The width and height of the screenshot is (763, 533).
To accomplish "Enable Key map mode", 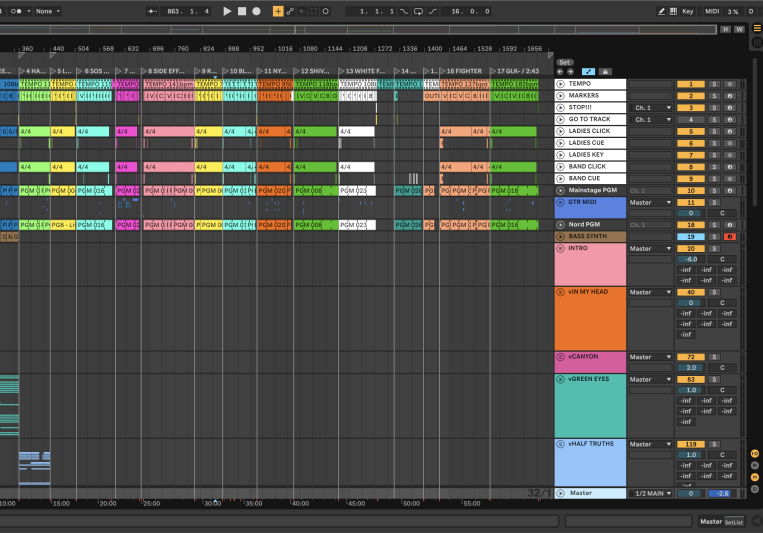I will 688,11.
